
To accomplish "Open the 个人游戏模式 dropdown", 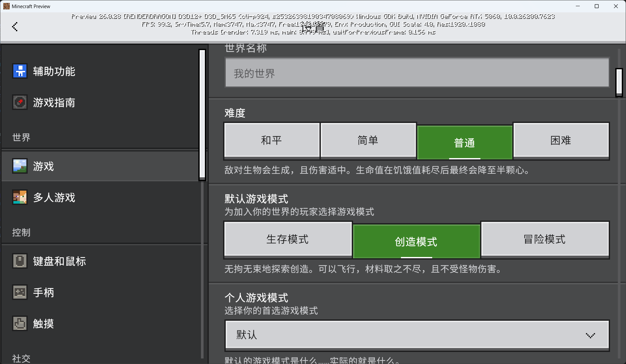I will click(x=417, y=335).
